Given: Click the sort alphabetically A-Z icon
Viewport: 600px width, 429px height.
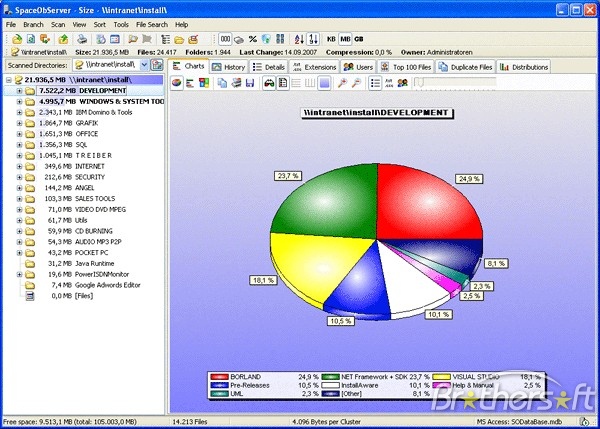Looking at the screenshot, I should (x=299, y=39).
